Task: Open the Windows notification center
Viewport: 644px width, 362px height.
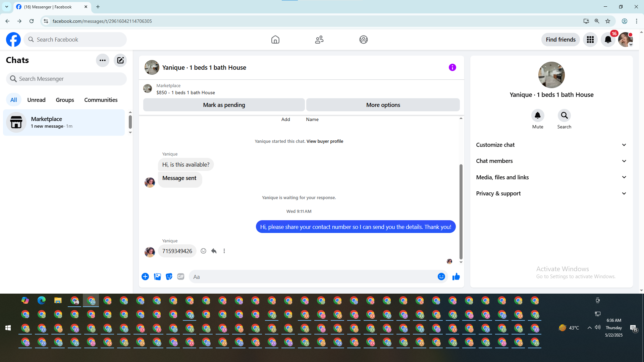Action: coord(633,328)
